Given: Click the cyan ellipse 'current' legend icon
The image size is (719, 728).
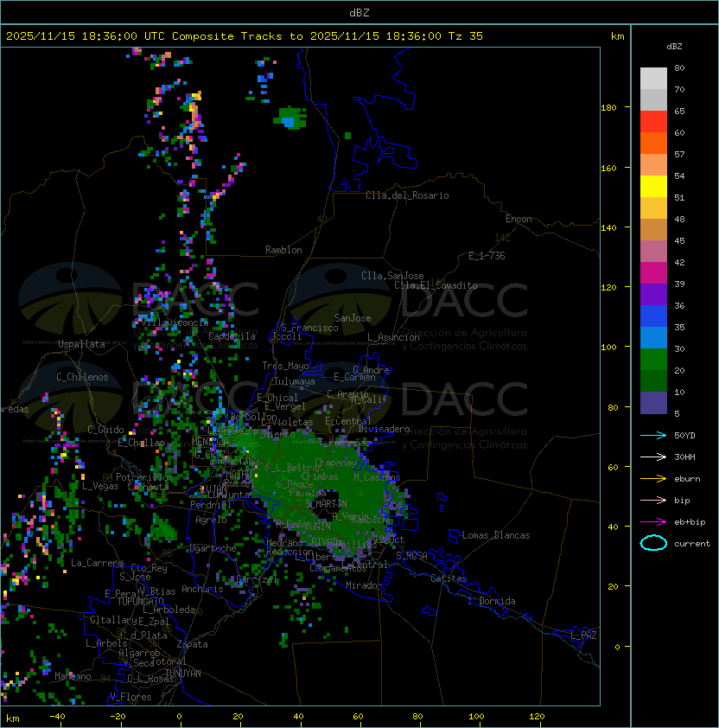Looking at the screenshot, I should point(653,543).
